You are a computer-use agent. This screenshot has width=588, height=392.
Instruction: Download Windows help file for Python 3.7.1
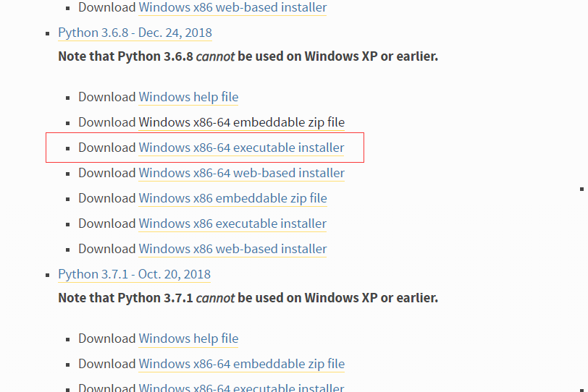[188, 339]
